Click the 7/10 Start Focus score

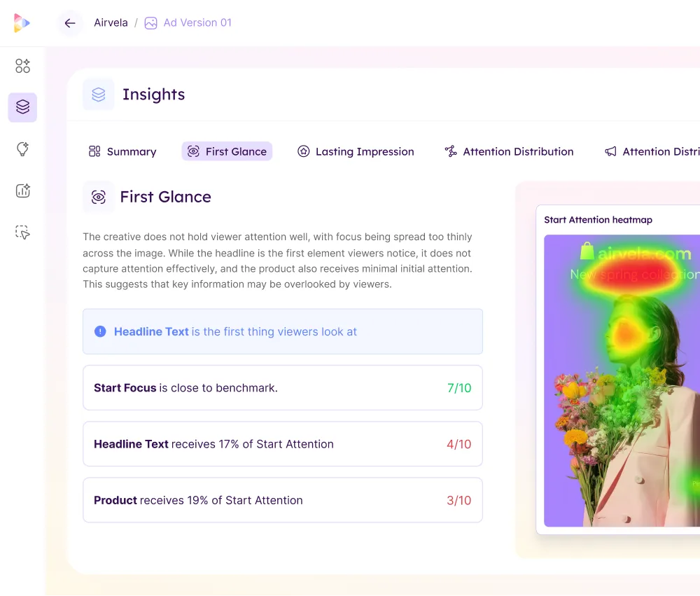459,388
